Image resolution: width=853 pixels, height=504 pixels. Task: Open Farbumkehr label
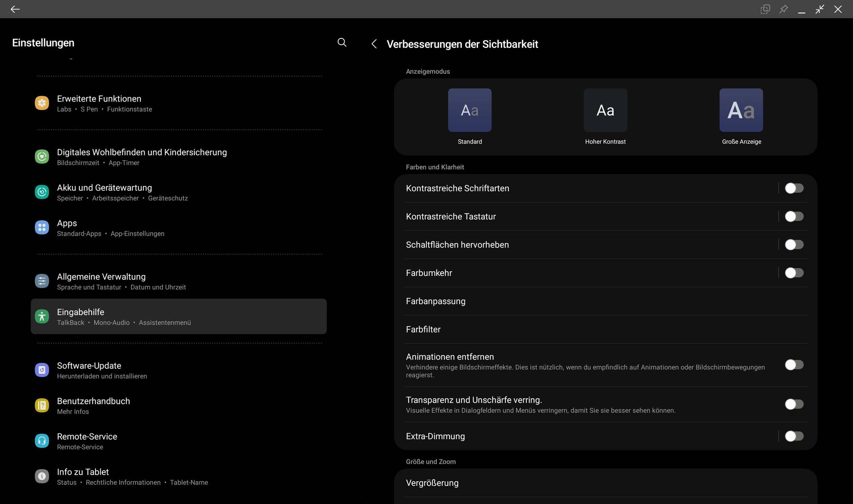pos(429,273)
